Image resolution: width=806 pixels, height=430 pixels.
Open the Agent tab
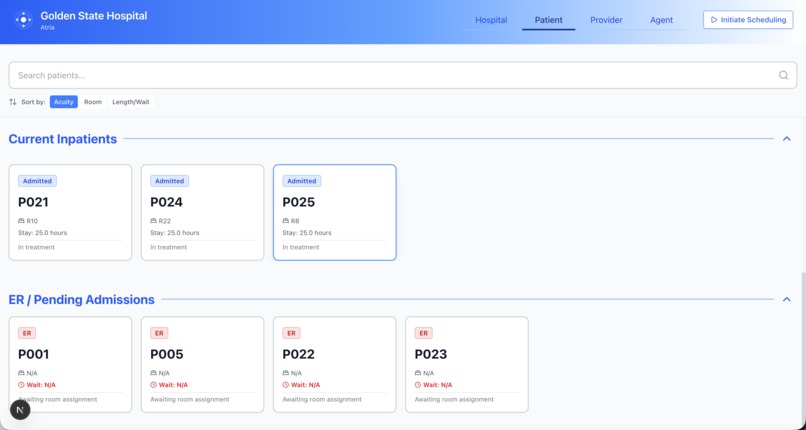click(661, 20)
